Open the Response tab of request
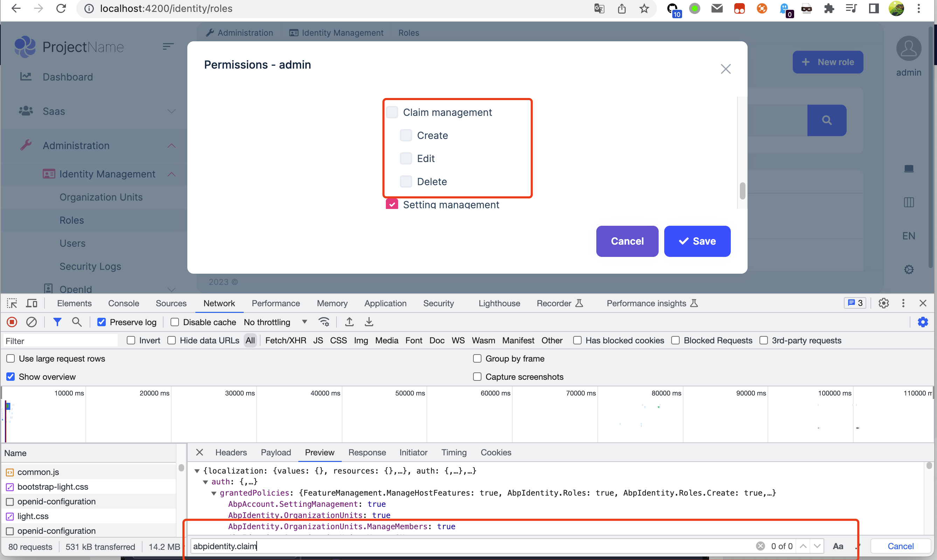Viewport: 937px width, 560px height. click(367, 452)
